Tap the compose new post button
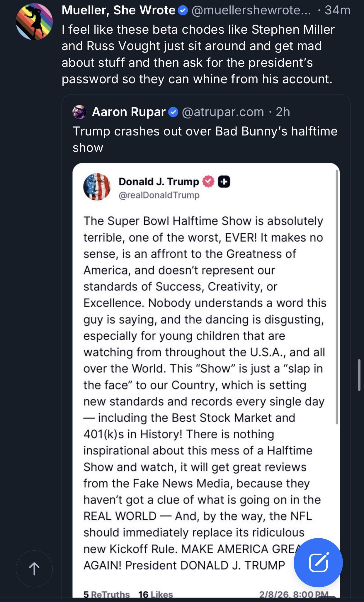 click(318, 562)
